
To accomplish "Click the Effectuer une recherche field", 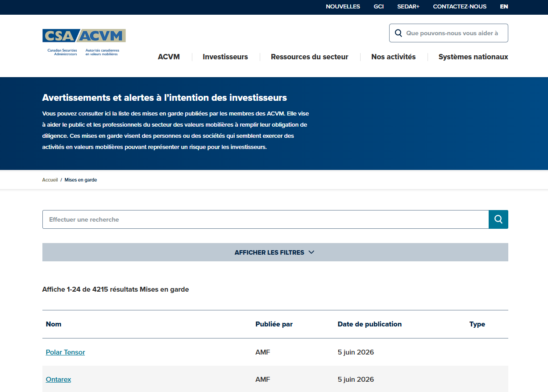I will click(x=266, y=219).
